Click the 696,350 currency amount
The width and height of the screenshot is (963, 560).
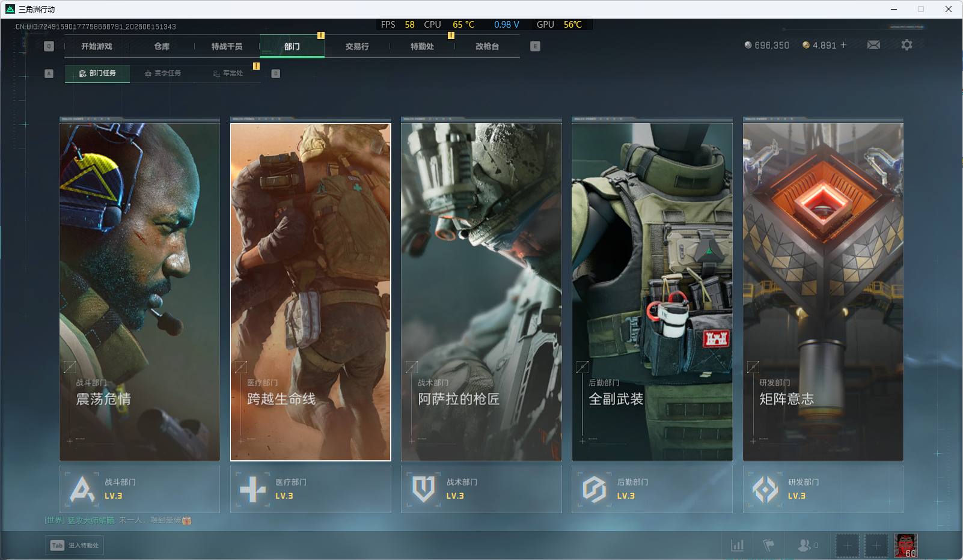pyautogui.click(x=772, y=45)
